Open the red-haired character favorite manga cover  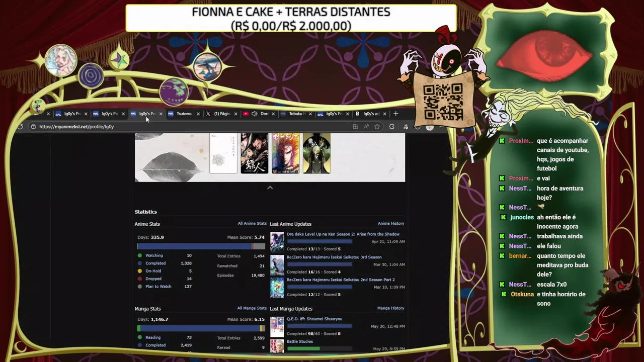click(x=285, y=153)
